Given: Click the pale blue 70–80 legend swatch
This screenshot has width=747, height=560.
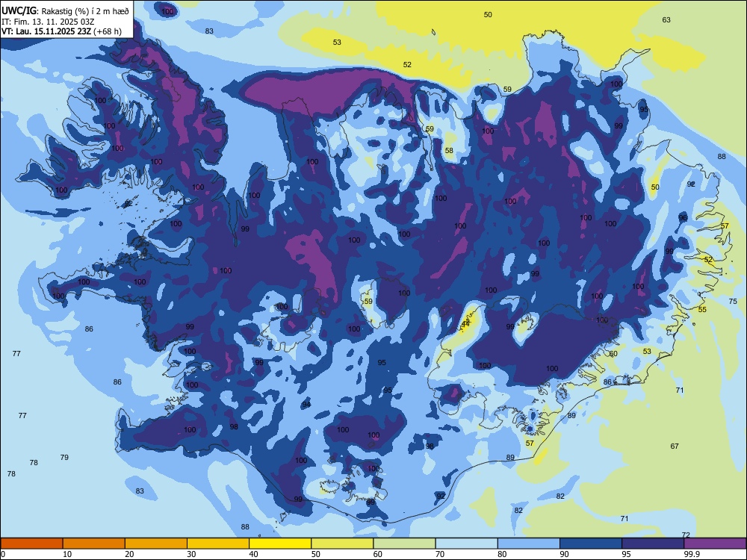Looking at the screenshot, I should 466,544.
